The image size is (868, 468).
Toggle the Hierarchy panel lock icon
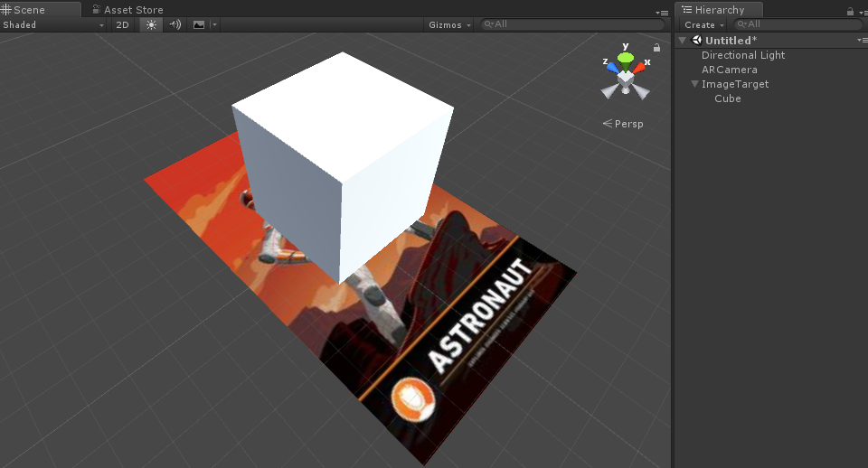850,11
